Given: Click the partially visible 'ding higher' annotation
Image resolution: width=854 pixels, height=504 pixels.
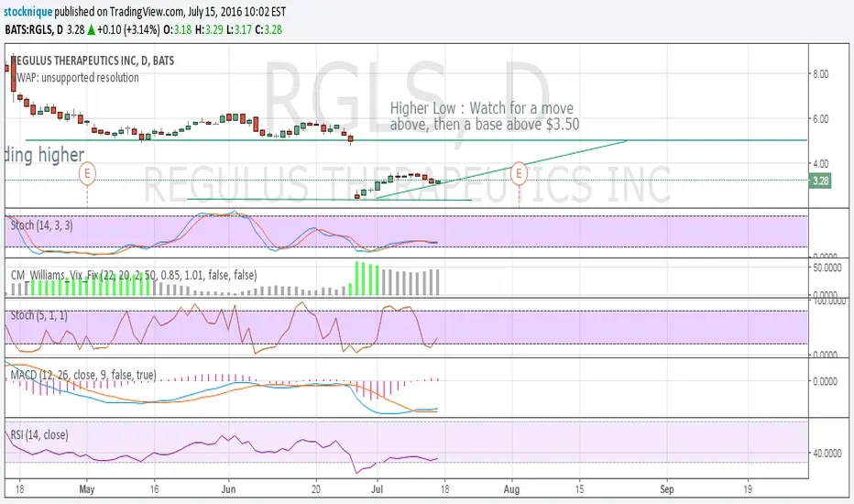Looking at the screenshot, I should 45,155.
